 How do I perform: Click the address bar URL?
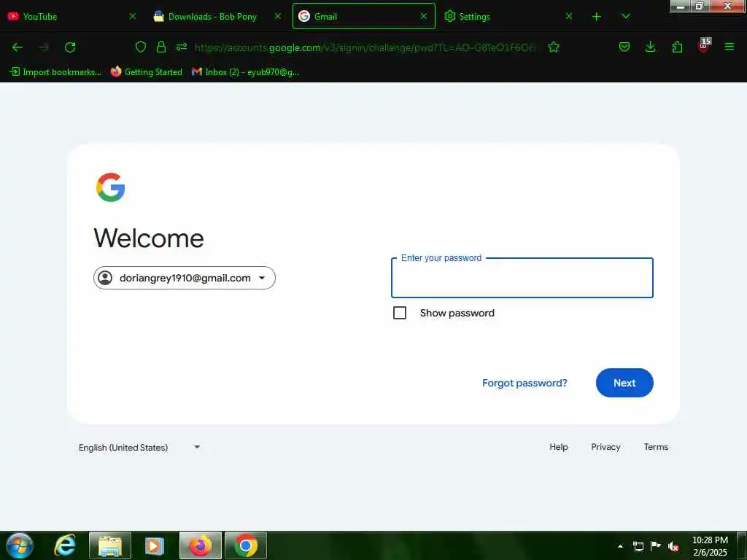click(x=365, y=47)
